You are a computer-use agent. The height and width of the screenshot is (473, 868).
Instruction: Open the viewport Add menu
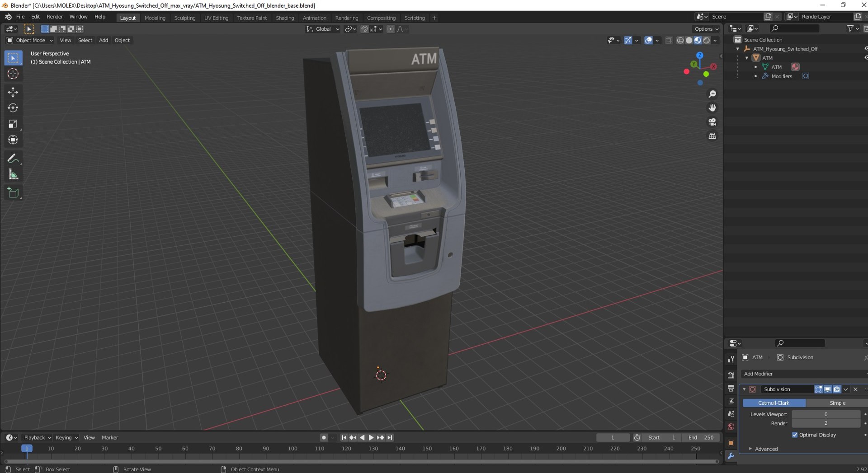pyautogui.click(x=104, y=40)
